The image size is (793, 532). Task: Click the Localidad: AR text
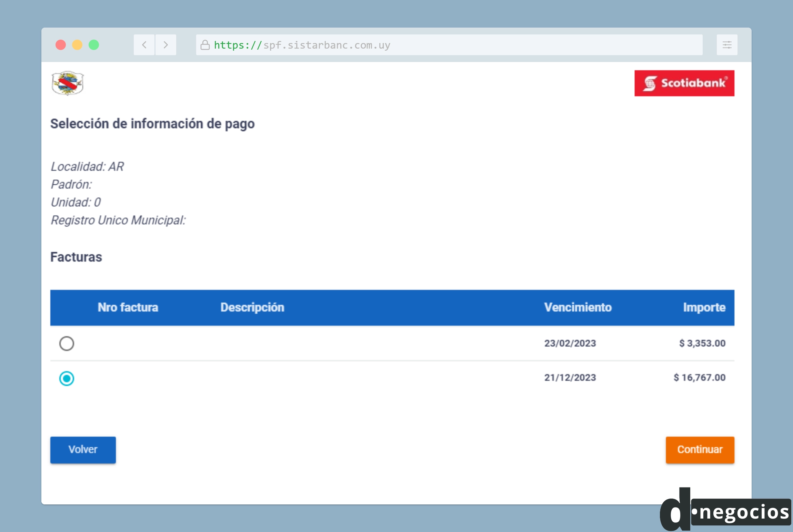87,167
